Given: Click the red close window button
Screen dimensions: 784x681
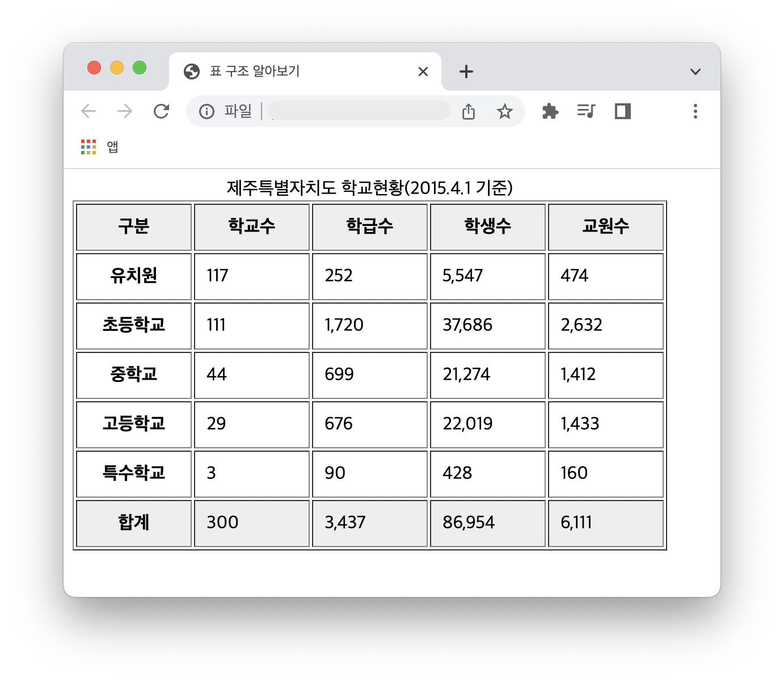Looking at the screenshot, I should [94, 68].
